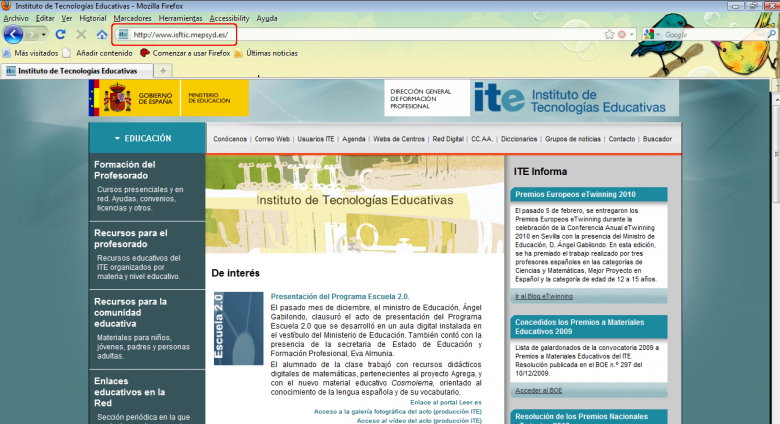Bookmark this page with the star icon
This screenshot has width=780, height=424.
point(609,34)
